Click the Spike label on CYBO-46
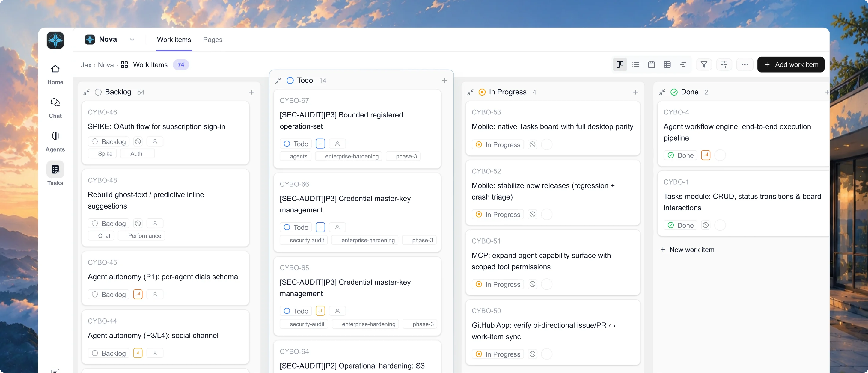 (x=103, y=154)
